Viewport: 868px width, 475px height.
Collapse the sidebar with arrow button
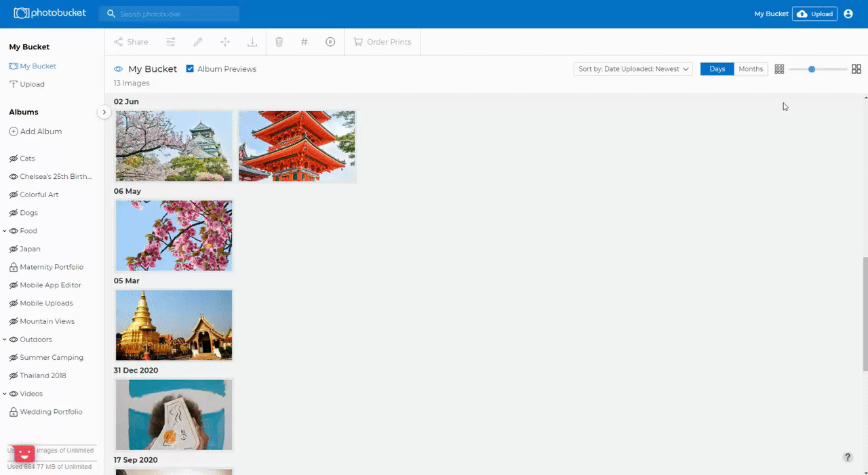tap(104, 112)
